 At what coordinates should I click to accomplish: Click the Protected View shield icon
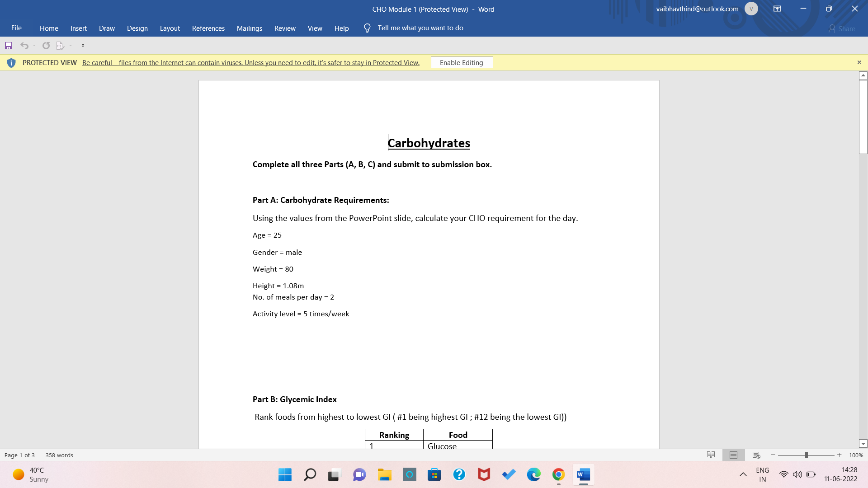click(11, 62)
